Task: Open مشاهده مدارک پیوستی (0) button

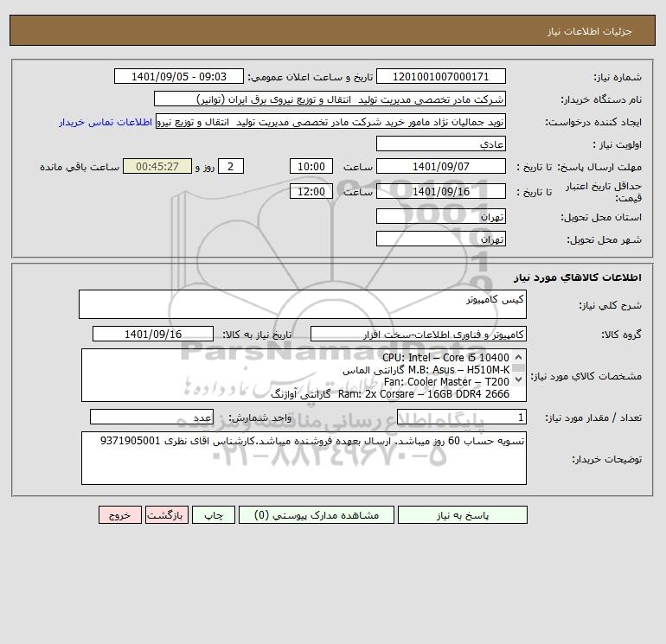Action: point(317,515)
